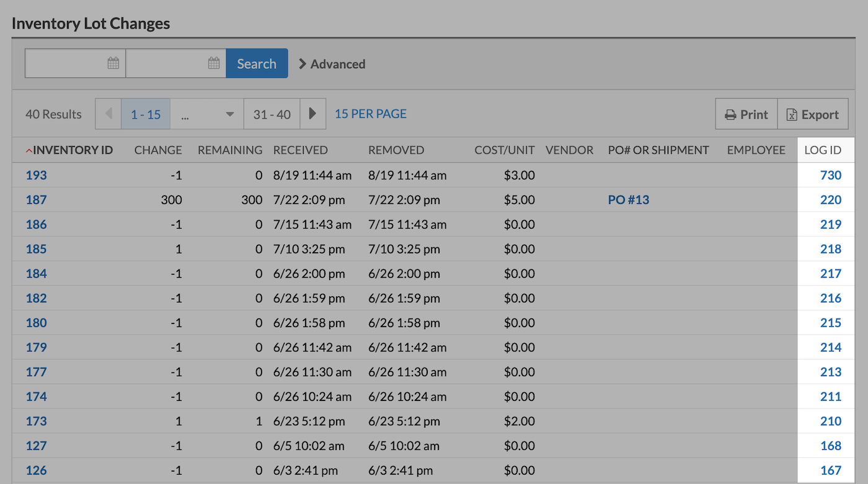Open the PO #13 link
The image size is (868, 484).
pyautogui.click(x=628, y=200)
